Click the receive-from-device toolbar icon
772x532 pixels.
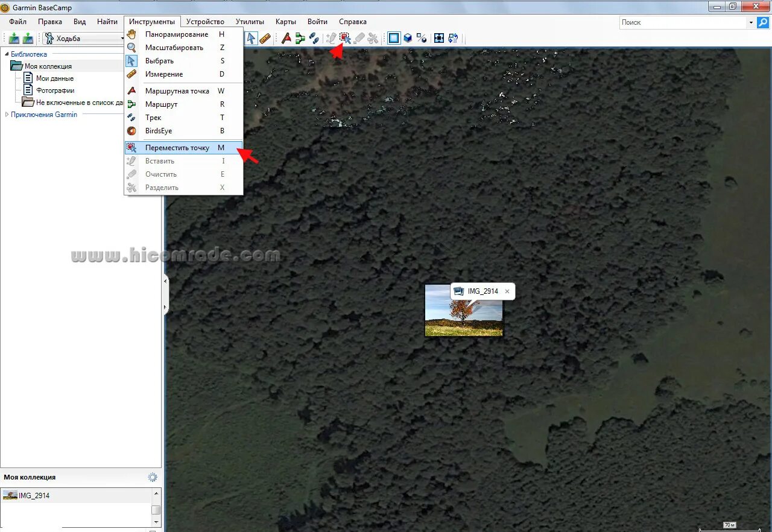click(x=28, y=39)
